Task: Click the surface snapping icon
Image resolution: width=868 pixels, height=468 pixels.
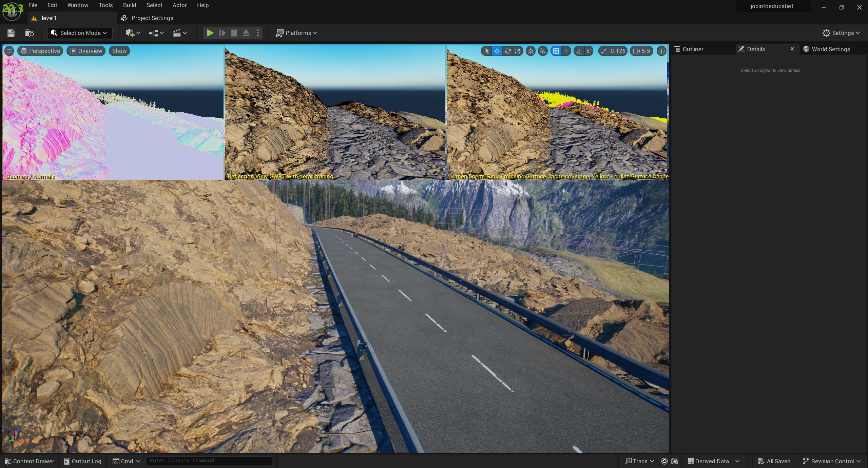Action: coord(543,51)
